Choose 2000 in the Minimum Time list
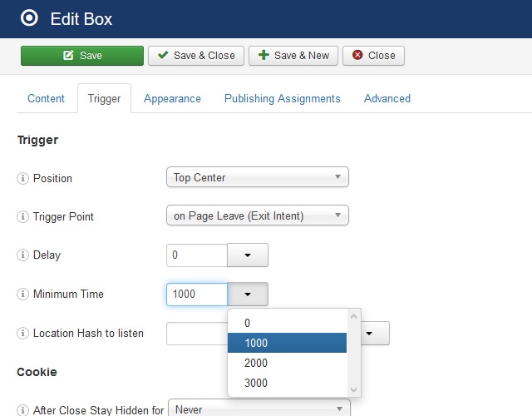The image size is (532, 416). pyautogui.click(x=287, y=363)
